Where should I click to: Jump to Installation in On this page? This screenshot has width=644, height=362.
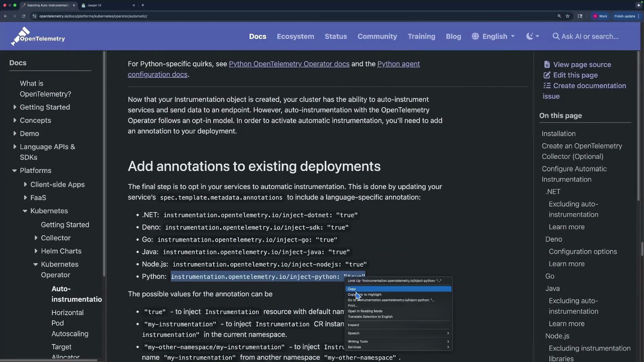[x=558, y=134]
